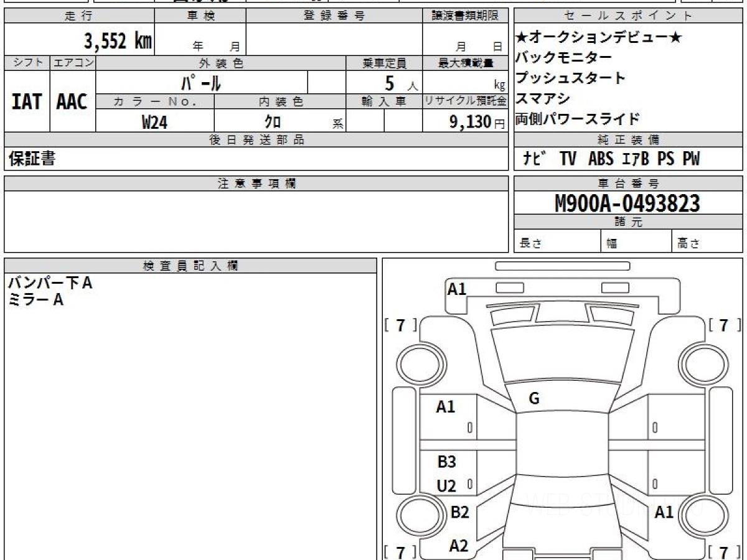
Task: Click the パール exterior color value
Action: click(x=200, y=83)
